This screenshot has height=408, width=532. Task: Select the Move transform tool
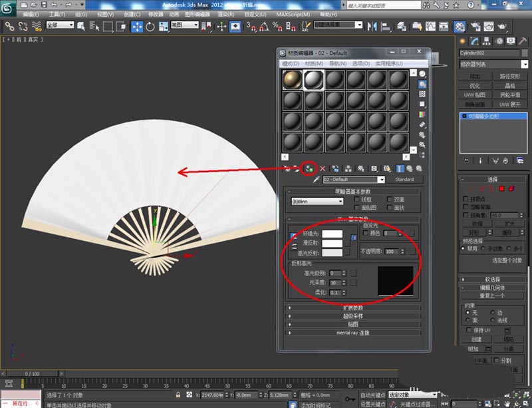coord(137,27)
